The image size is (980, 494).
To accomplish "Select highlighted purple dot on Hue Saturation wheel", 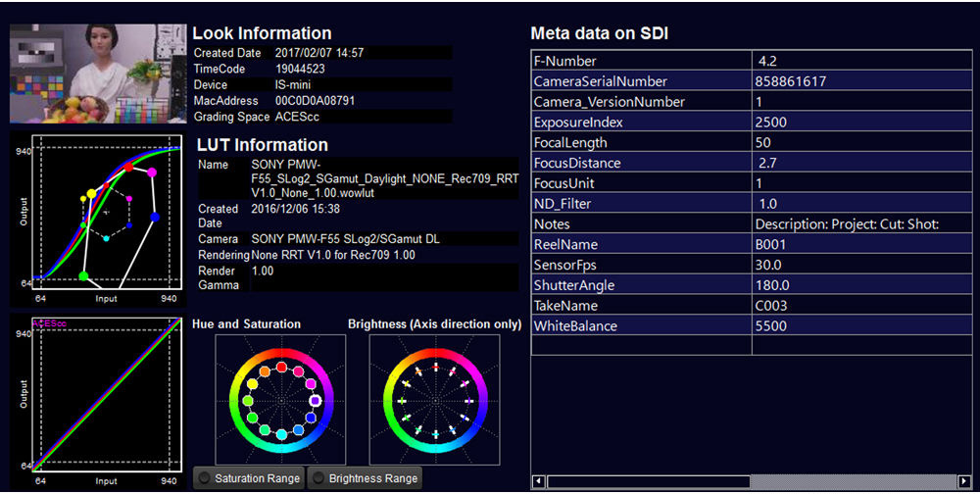I will tap(315, 400).
